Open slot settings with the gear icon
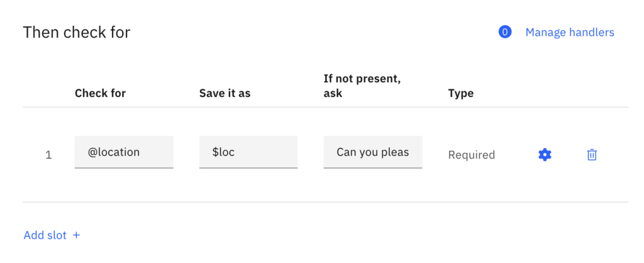 (x=545, y=155)
